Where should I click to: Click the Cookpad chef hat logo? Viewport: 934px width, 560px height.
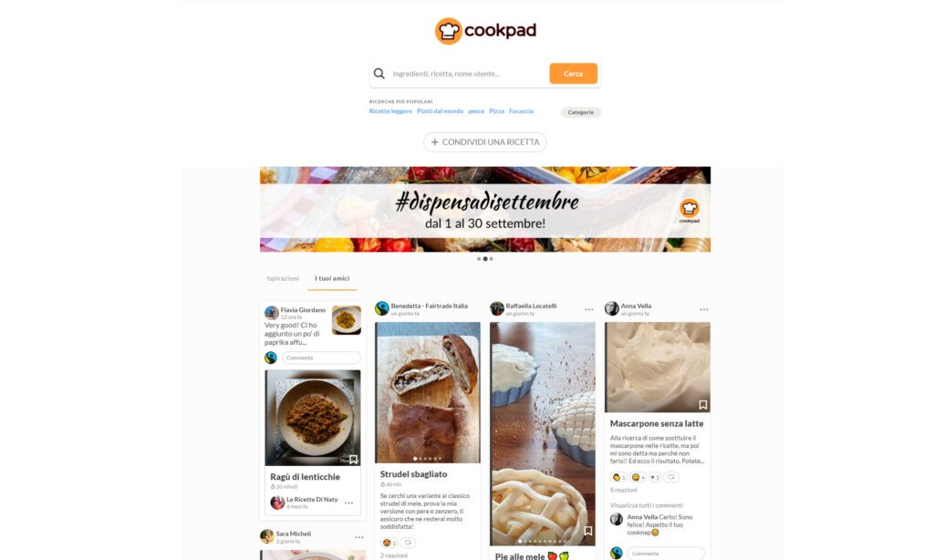point(448,31)
